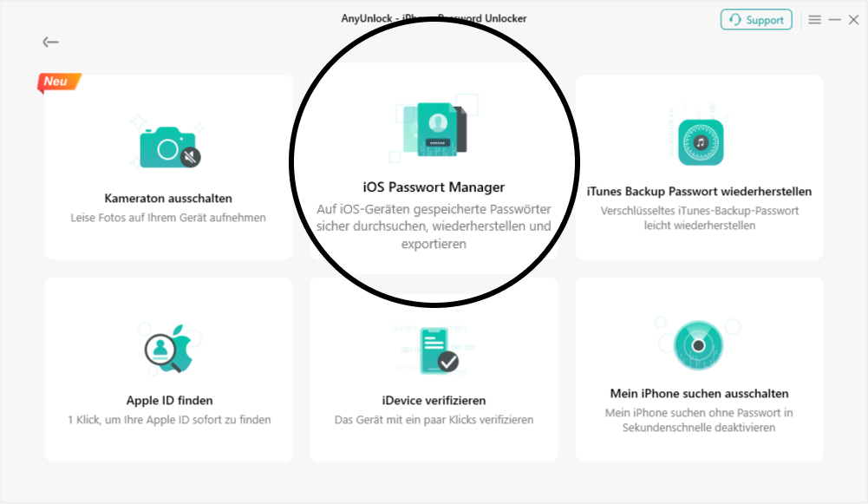Open the Support button
This screenshot has height=504, width=868.
[x=755, y=20]
